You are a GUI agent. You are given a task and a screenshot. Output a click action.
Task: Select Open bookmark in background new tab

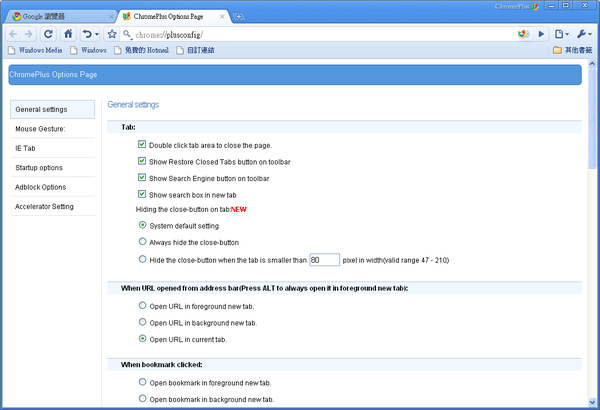tap(142, 399)
